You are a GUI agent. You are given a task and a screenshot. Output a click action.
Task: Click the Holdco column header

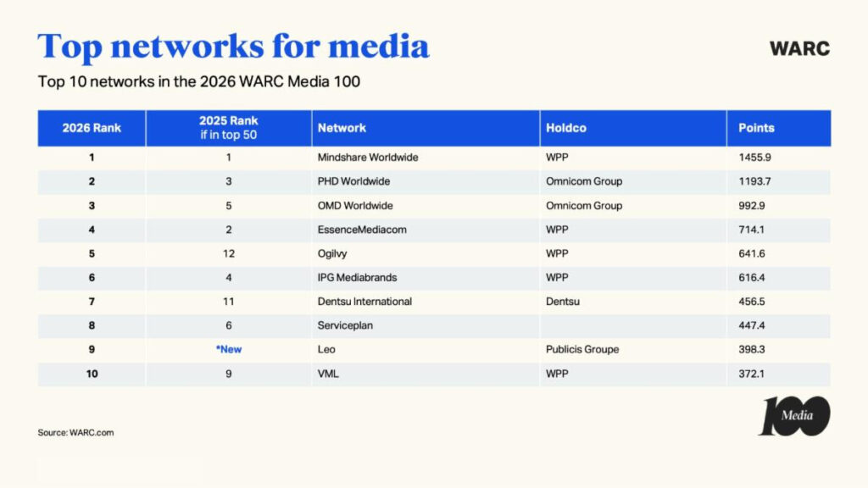[567, 128]
